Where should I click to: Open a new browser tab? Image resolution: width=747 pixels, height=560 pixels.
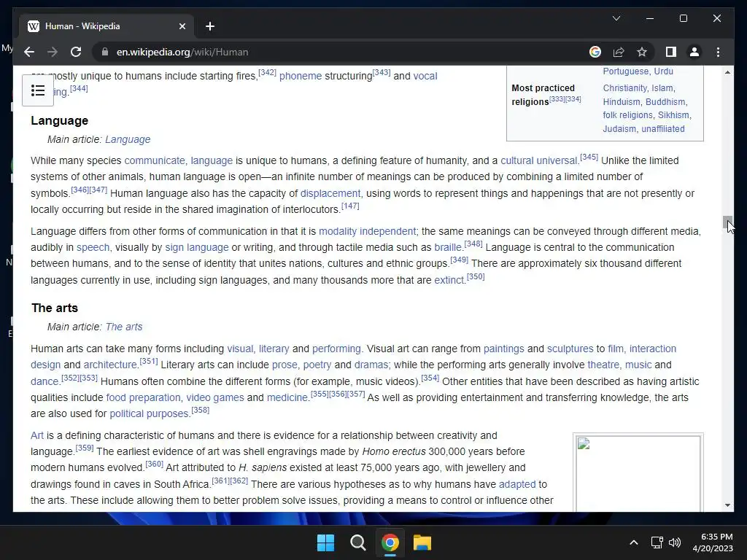(x=210, y=26)
